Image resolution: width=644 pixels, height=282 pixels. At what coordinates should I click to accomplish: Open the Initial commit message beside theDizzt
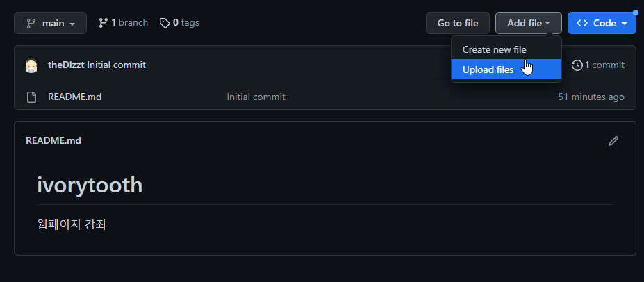pyautogui.click(x=116, y=65)
